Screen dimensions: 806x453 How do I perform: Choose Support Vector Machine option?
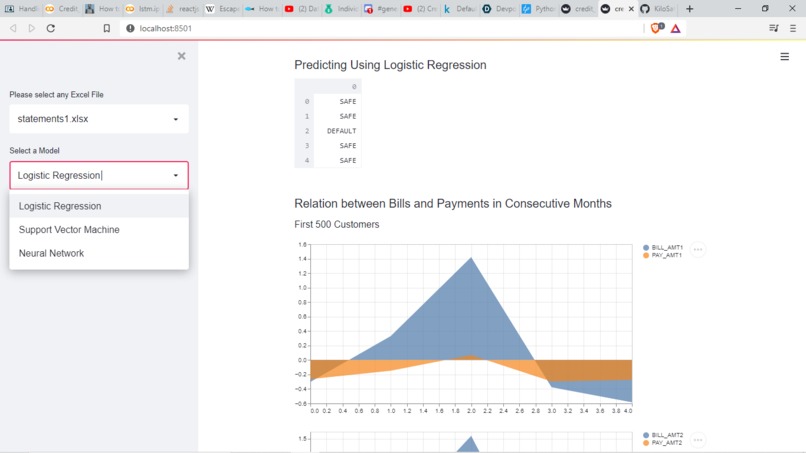click(99, 230)
